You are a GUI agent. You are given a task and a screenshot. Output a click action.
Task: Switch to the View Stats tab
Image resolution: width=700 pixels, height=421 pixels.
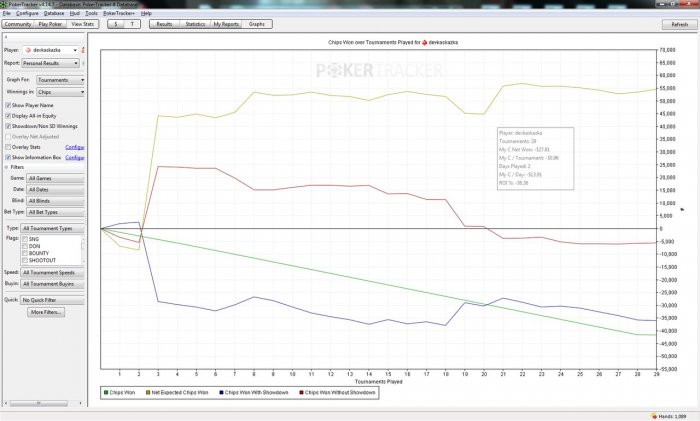click(83, 24)
